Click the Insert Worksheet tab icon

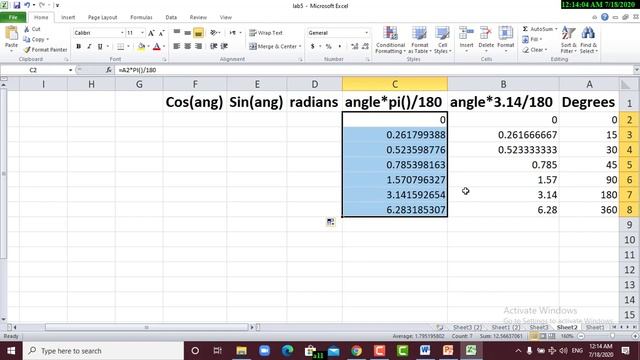tap(440, 327)
